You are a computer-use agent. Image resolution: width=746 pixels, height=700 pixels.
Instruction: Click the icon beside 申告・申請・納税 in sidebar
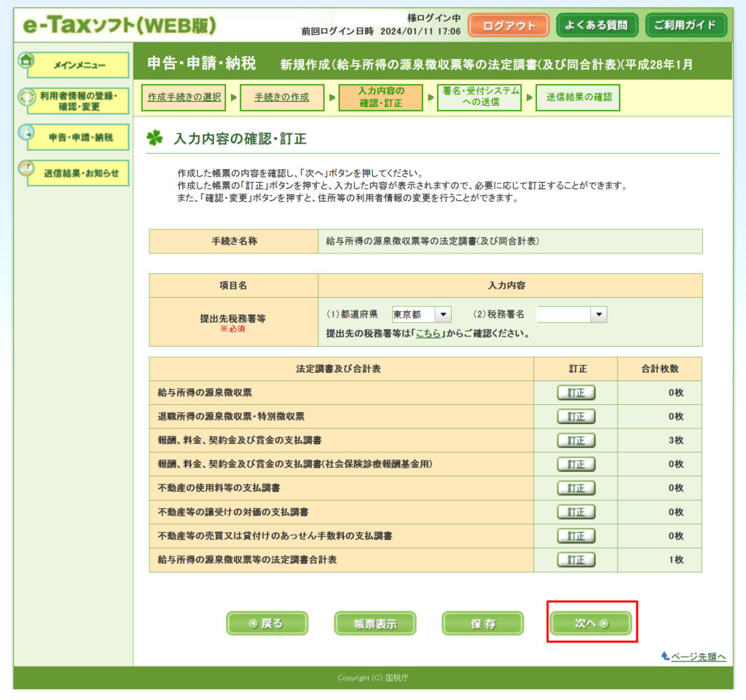click(x=25, y=133)
